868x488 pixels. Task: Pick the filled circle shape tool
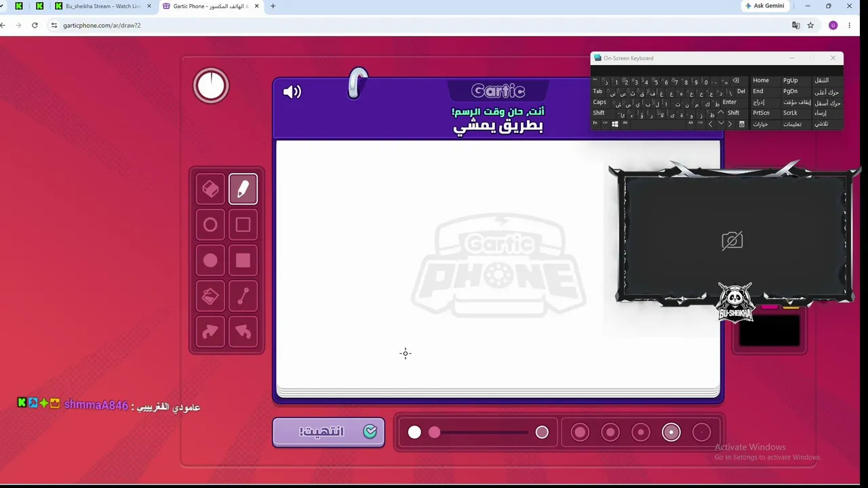pos(210,260)
